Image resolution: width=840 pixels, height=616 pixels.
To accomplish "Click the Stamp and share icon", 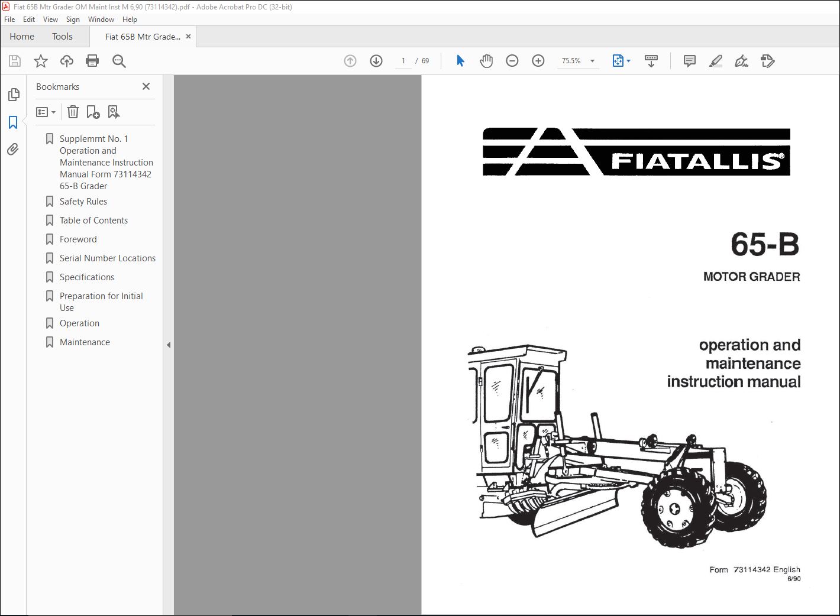I will coord(768,61).
